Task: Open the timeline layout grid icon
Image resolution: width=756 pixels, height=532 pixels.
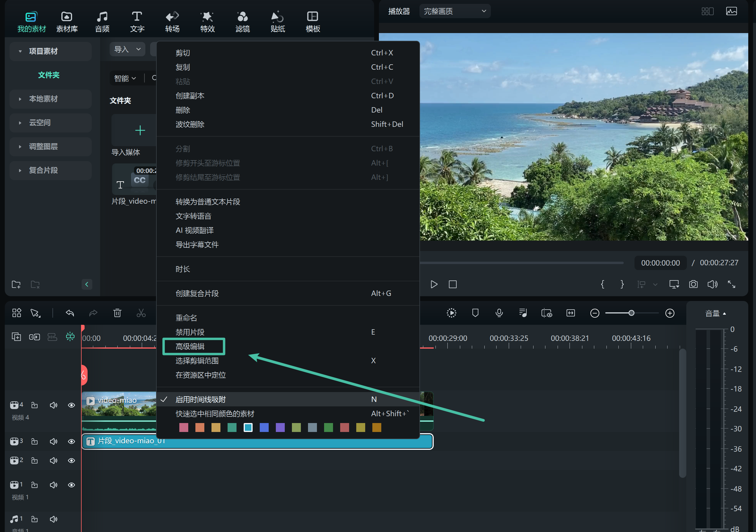Action: point(16,313)
